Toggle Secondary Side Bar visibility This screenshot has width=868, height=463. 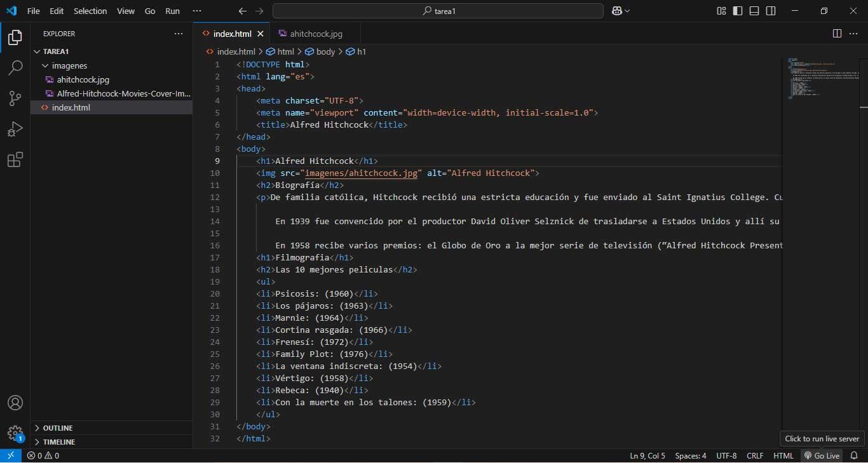tap(771, 11)
